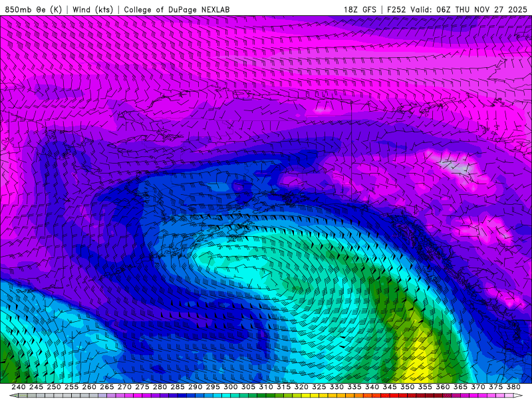Click the 300 value on color scale
The height and width of the screenshot is (399, 532).
click(x=230, y=387)
